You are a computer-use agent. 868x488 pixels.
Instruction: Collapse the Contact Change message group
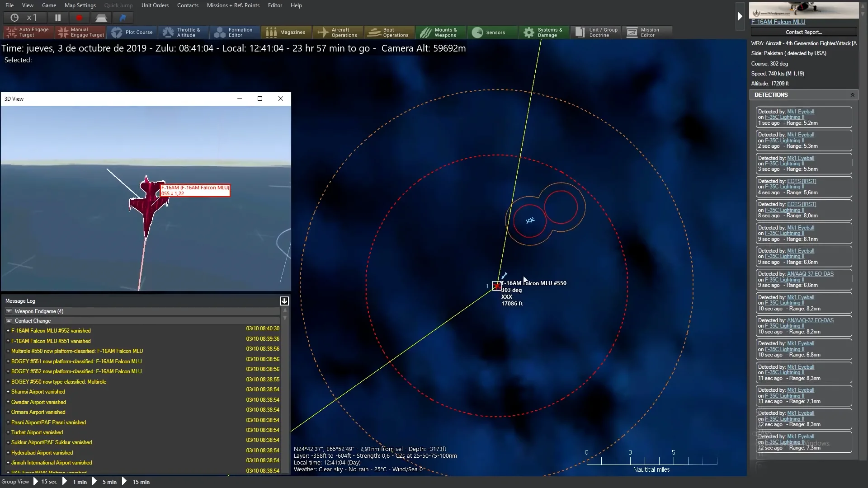click(x=9, y=321)
